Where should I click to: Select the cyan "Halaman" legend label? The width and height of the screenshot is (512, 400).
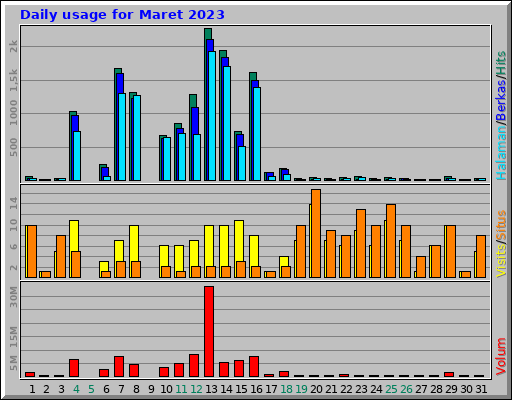pyautogui.click(x=501, y=153)
